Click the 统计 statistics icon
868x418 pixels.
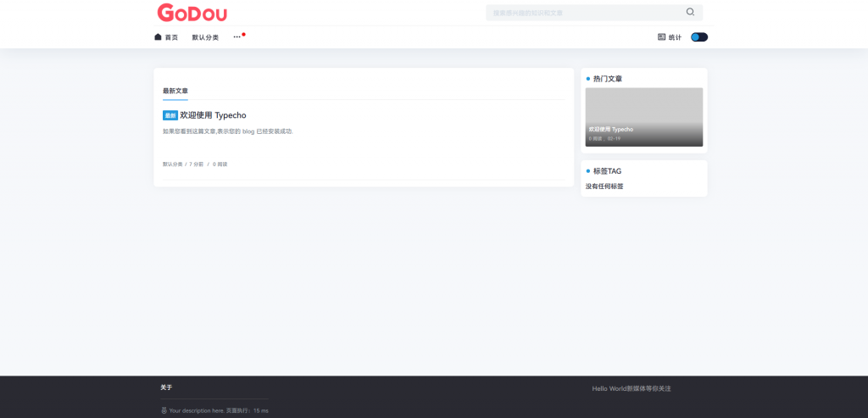point(662,37)
